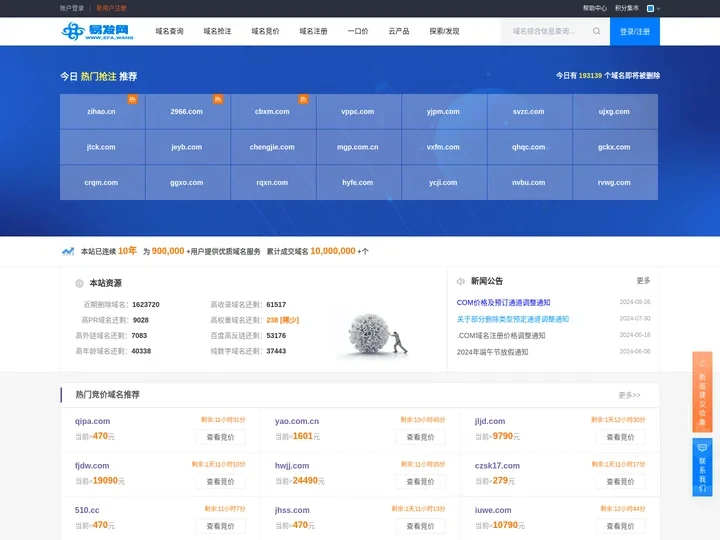Click the 易发网 site logo

coord(97,31)
